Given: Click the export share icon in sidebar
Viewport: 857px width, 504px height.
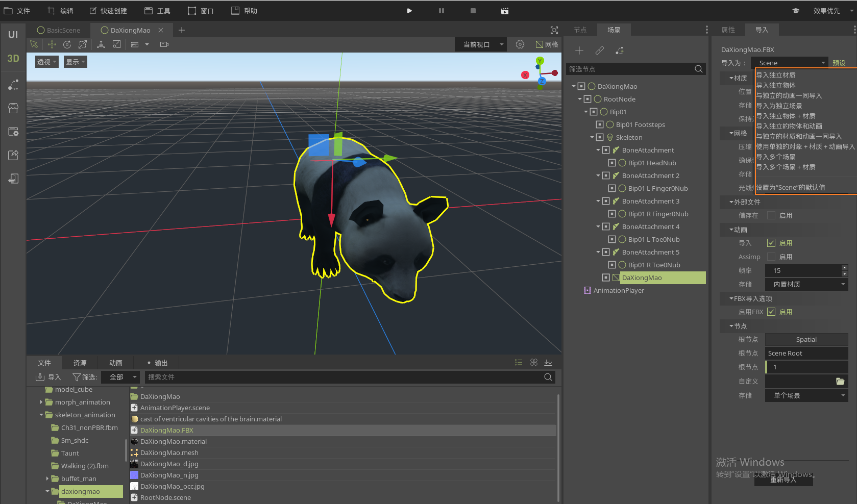Looking at the screenshot, I should click(x=13, y=155).
